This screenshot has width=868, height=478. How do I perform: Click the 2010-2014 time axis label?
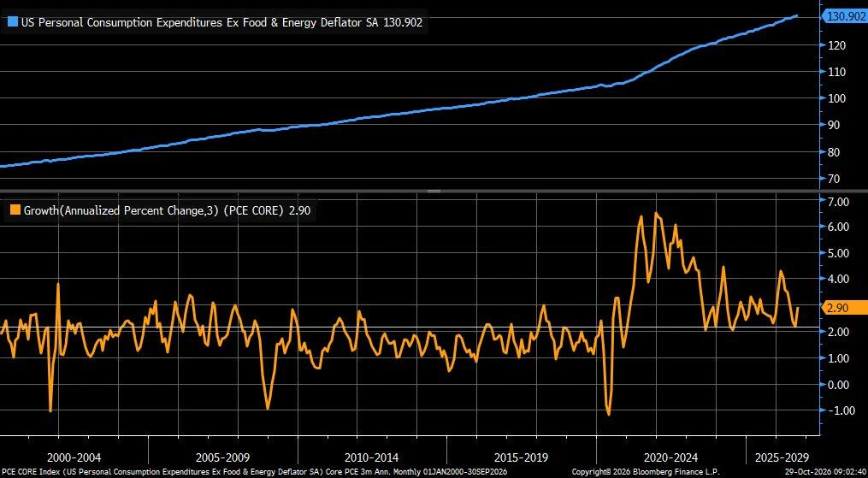pyautogui.click(x=372, y=457)
